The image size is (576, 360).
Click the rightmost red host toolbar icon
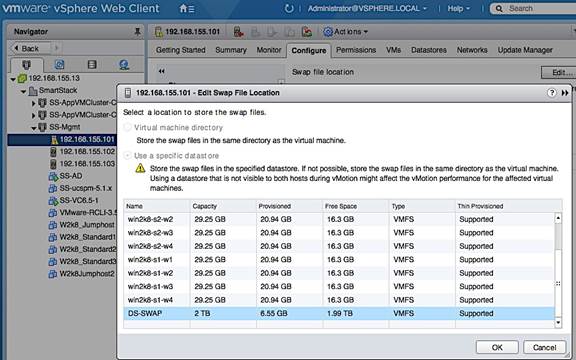point(307,32)
